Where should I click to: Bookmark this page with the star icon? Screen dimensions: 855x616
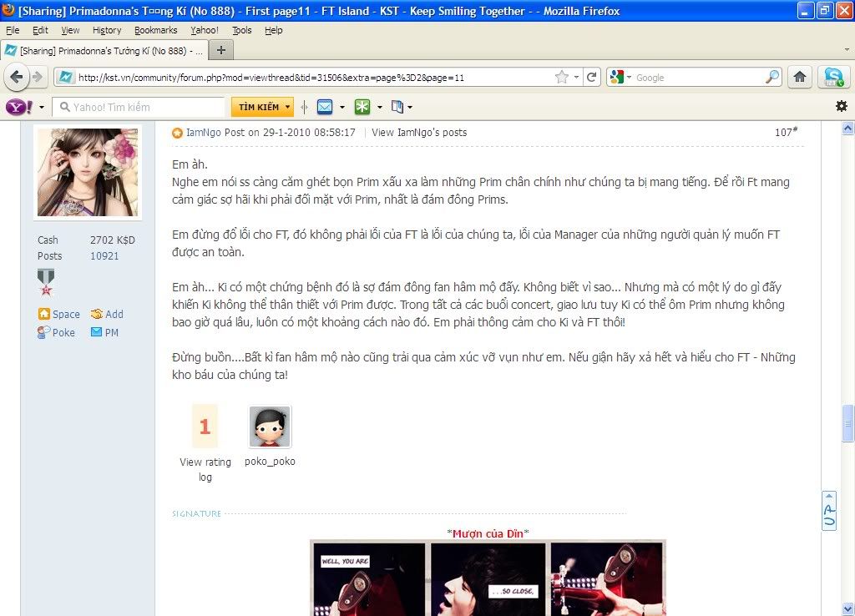[x=562, y=78]
